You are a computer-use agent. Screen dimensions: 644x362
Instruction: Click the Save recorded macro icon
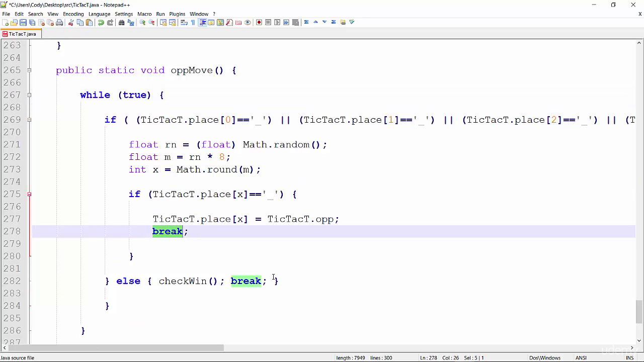(x=295, y=22)
